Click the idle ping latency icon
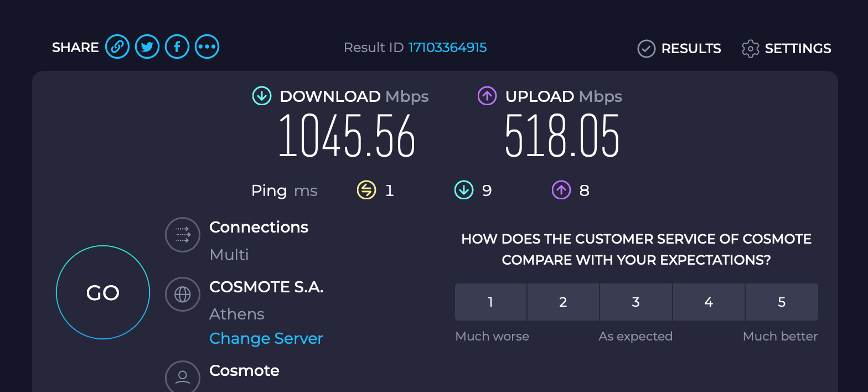The height and width of the screenshot is (392, 868). tap(366, 190)
